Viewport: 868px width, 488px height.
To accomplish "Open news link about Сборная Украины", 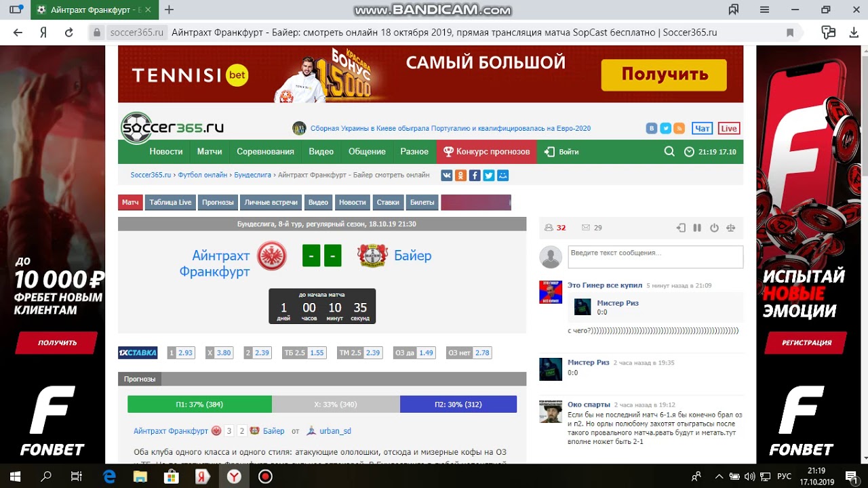I will tap(450, 128).
